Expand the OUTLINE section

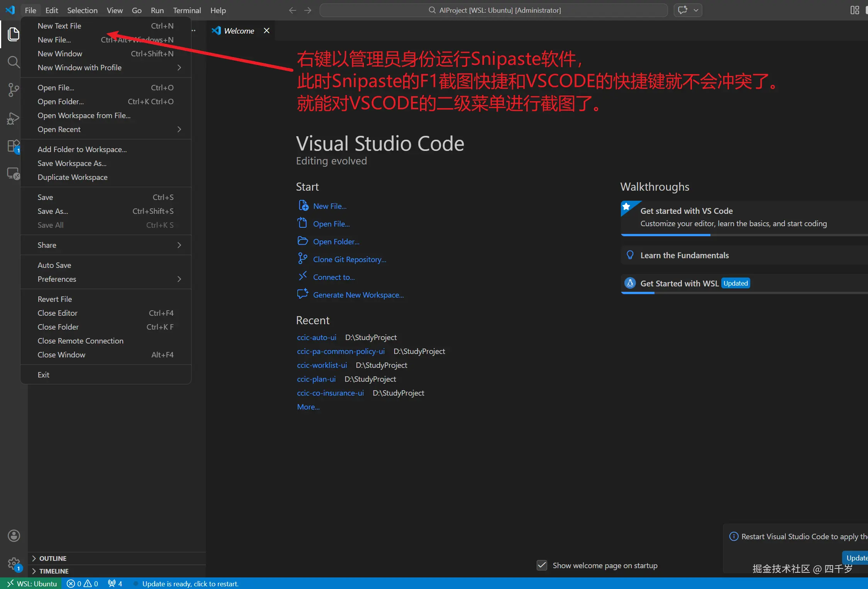(x=53, y=559)
